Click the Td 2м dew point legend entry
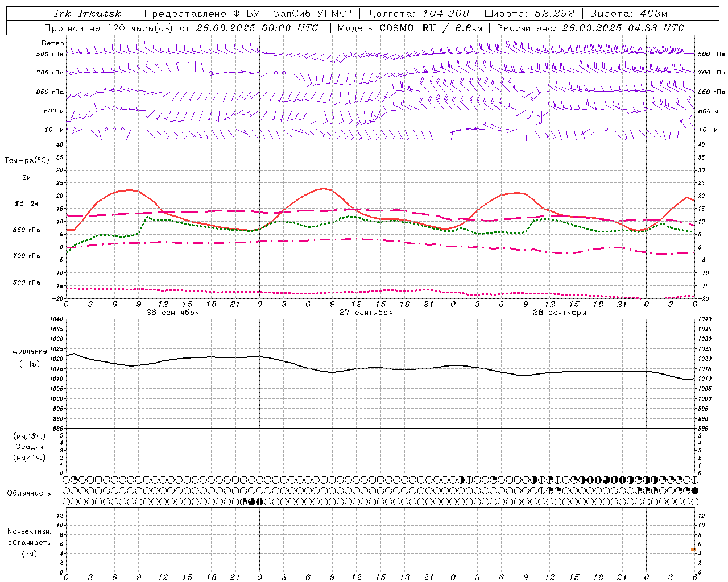The width and height of the screenshot is (728, 582). [26, 203]
